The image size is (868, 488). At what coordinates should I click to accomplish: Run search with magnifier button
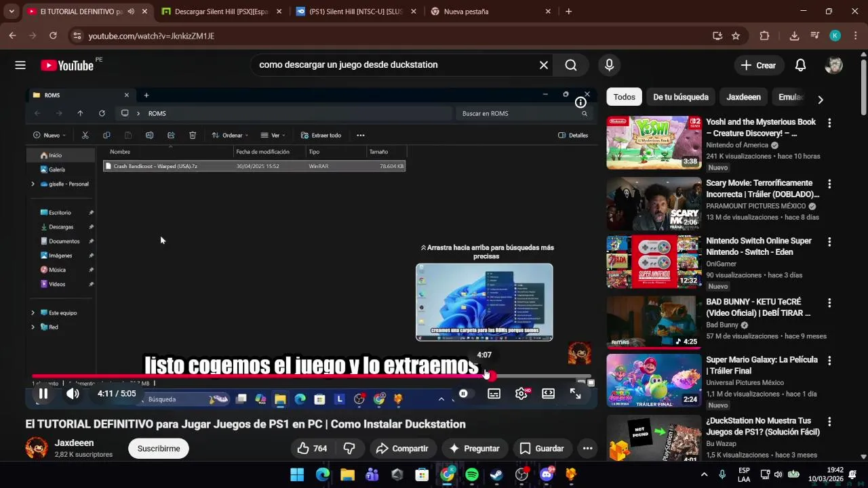coord(571,65)
